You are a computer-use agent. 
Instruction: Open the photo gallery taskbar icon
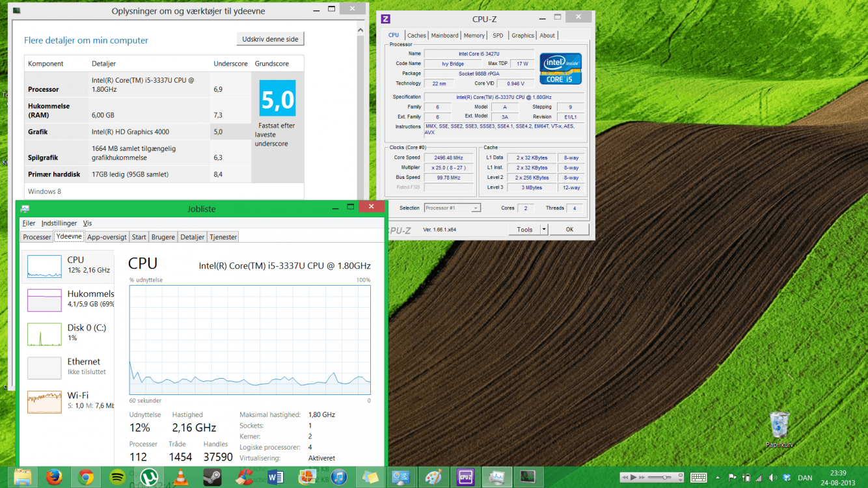coord(307,478)
